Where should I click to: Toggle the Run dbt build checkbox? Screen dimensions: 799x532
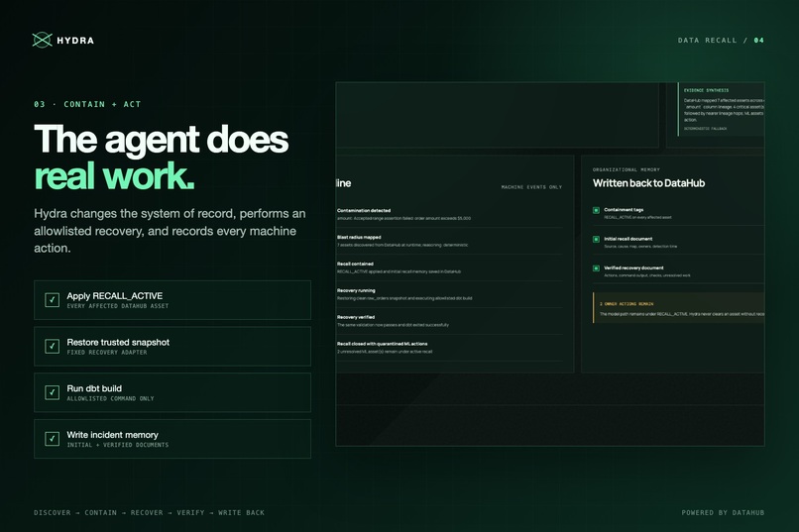click(x=52, y=392)
